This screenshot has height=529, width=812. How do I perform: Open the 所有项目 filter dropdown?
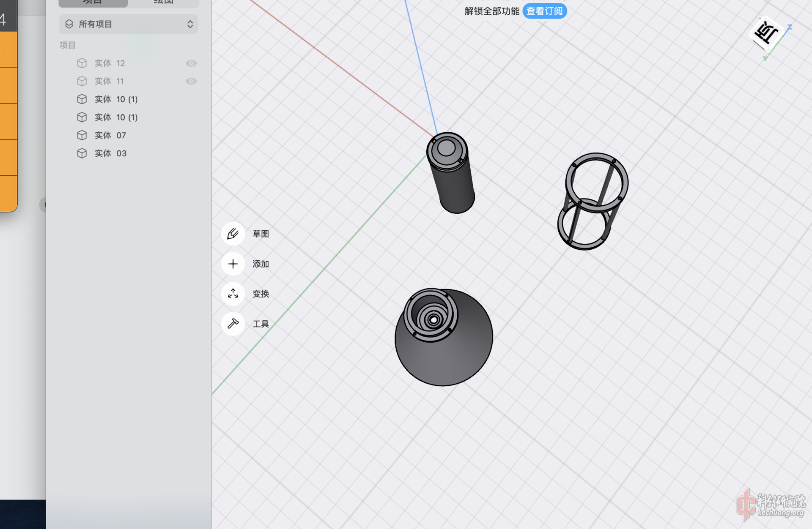[x=129, y=24]
